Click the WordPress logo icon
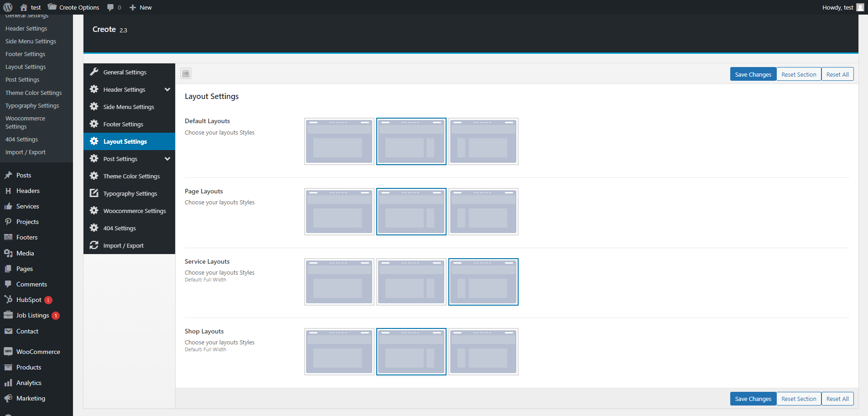The width and height of the screenshot is (868, 416). [x=8, y=7]
